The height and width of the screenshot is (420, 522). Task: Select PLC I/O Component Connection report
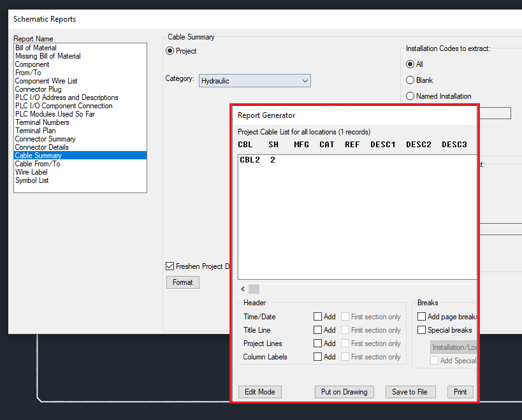coord(80,106)
